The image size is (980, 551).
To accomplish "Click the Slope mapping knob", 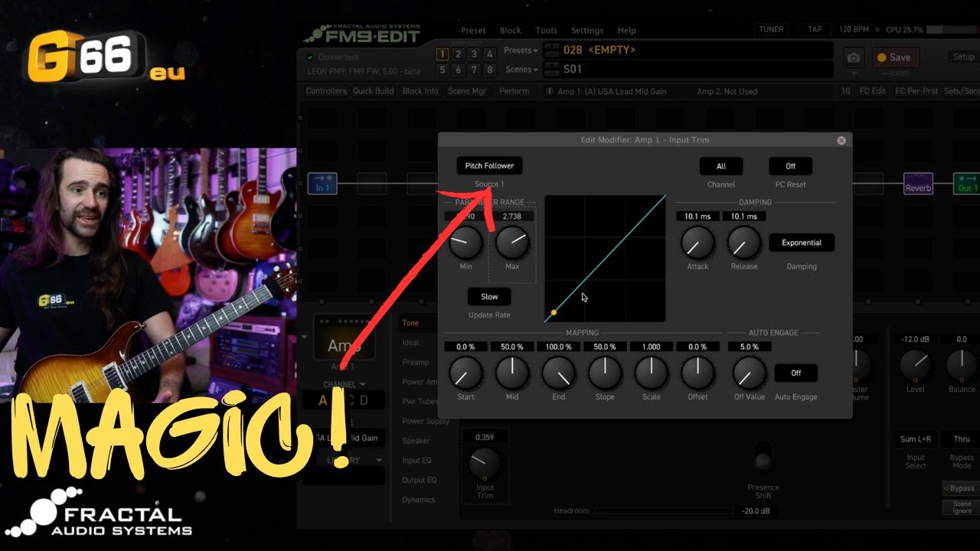I will 605,373.
